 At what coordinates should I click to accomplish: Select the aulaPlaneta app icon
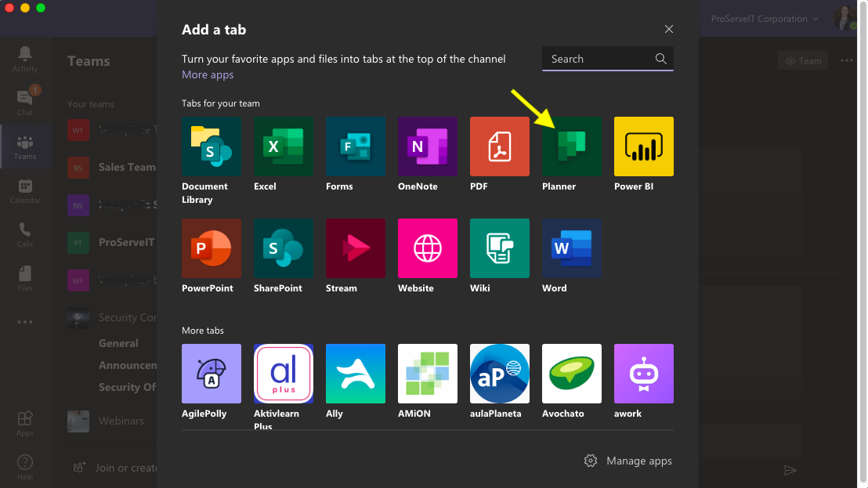(x=499, y=374)
